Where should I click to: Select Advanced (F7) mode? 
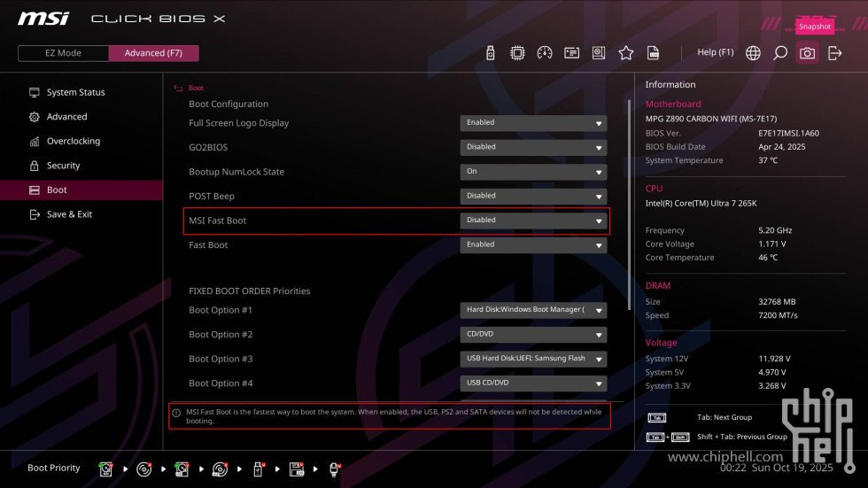(x=153, y=53)
